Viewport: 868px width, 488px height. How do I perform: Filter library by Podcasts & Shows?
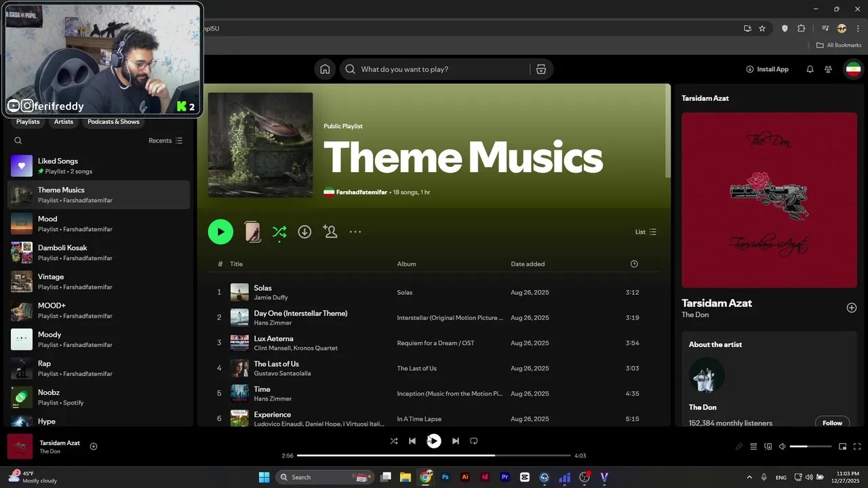[x=113, y=122]
